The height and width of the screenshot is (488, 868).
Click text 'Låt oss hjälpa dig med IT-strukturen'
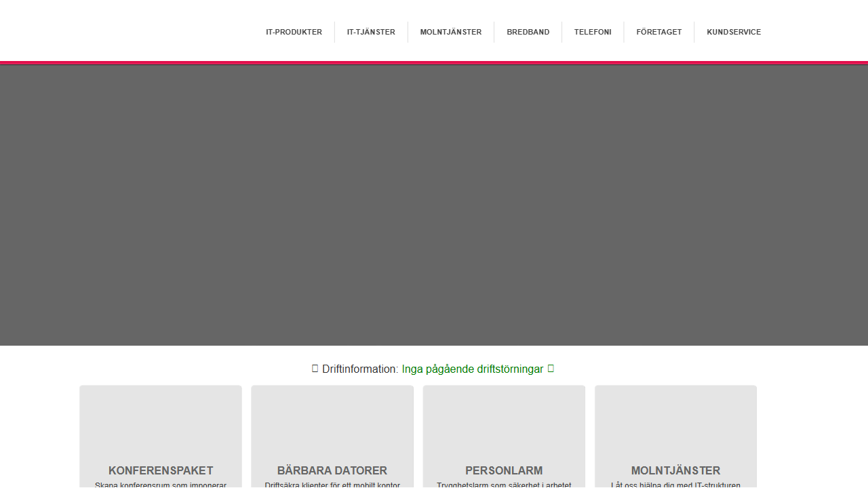(675, 485)
